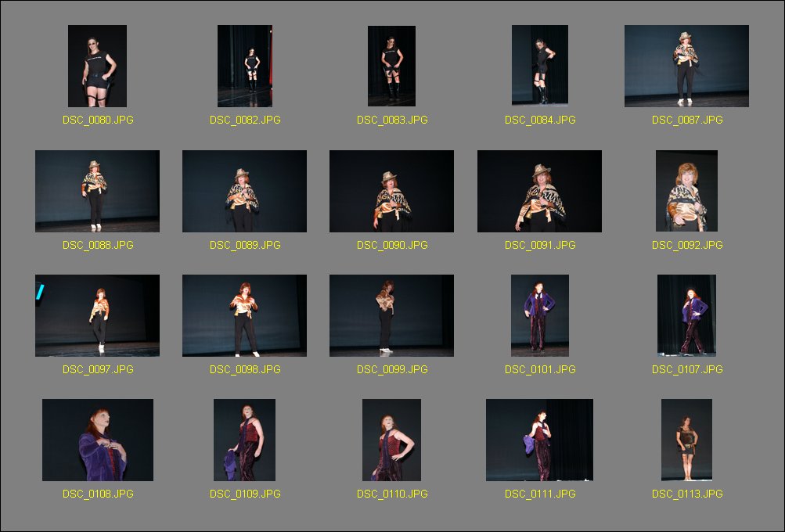
Task: Select the caption DSC_0099.JPG
Action: point(392,369)
